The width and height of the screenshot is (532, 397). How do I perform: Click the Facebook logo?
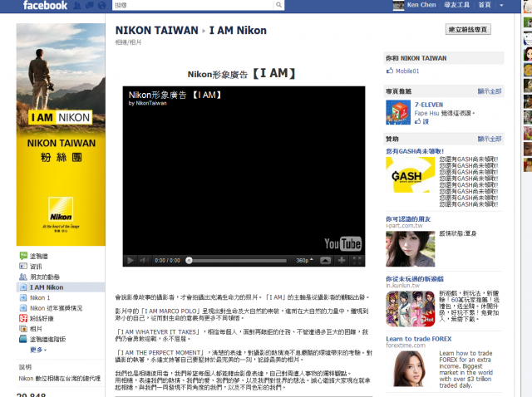coord(45,5)
